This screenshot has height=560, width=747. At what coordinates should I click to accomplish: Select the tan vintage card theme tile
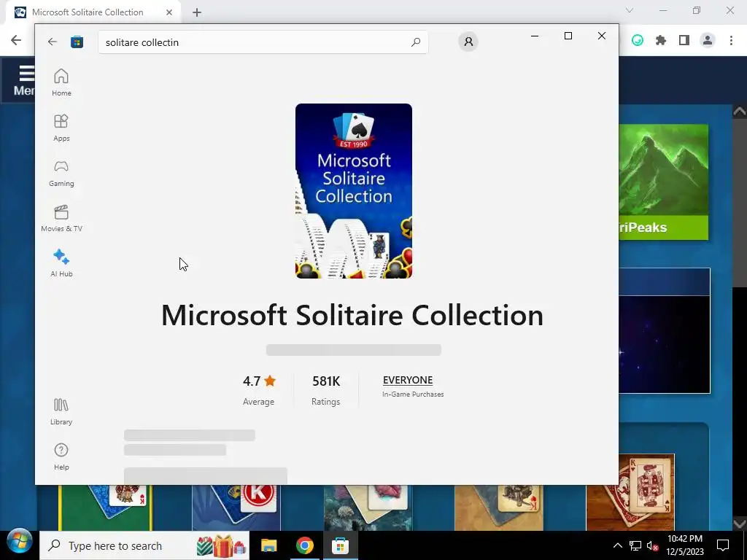(499, 507)
